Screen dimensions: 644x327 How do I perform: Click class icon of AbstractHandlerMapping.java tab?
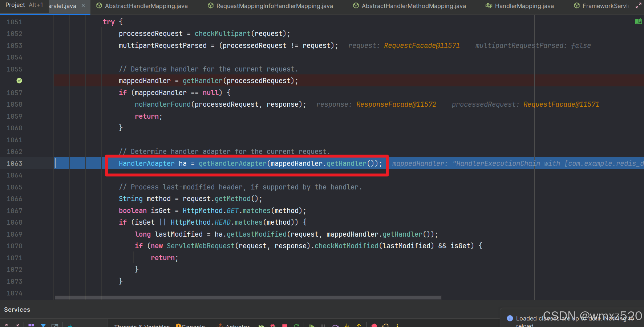(x=99, y=6)
